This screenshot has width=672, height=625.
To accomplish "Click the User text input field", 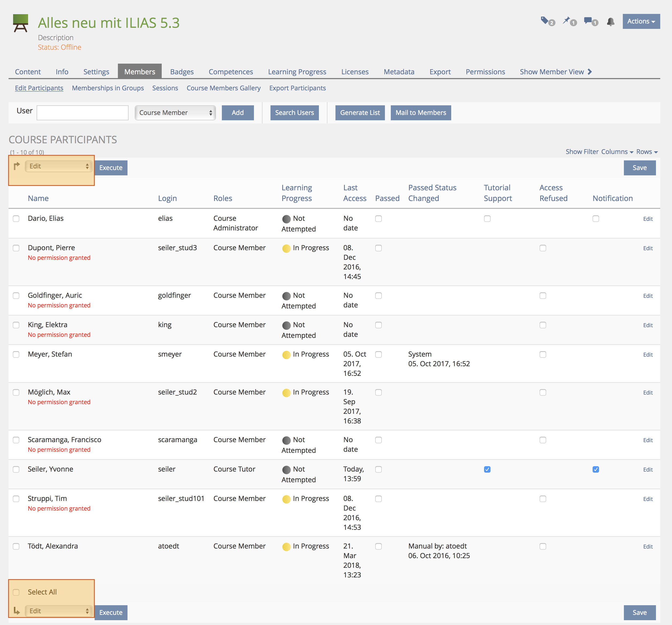I will 83,113.
